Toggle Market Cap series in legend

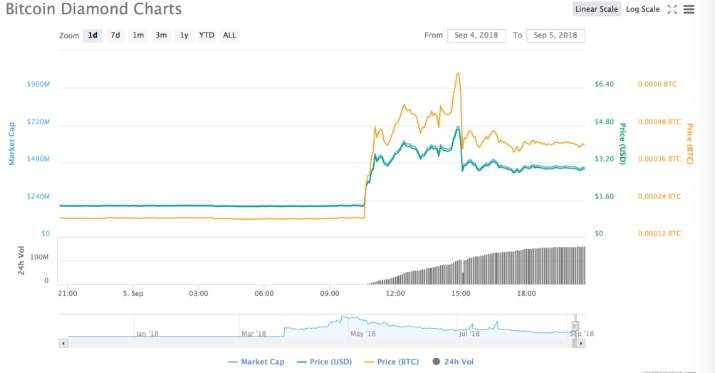[x=256, y=362]
